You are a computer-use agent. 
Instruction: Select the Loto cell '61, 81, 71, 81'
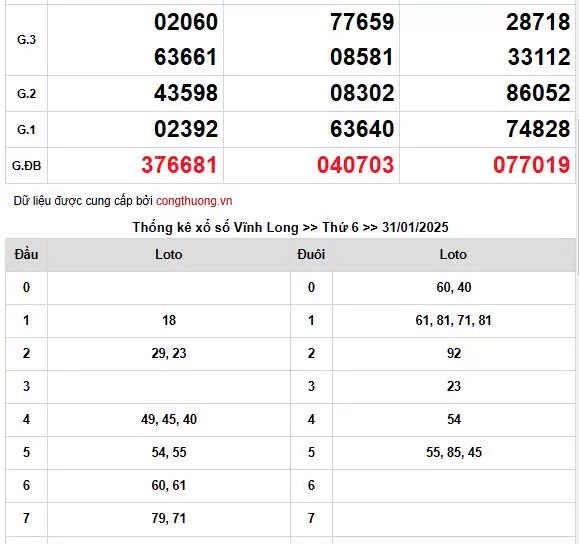coord(454,320)
